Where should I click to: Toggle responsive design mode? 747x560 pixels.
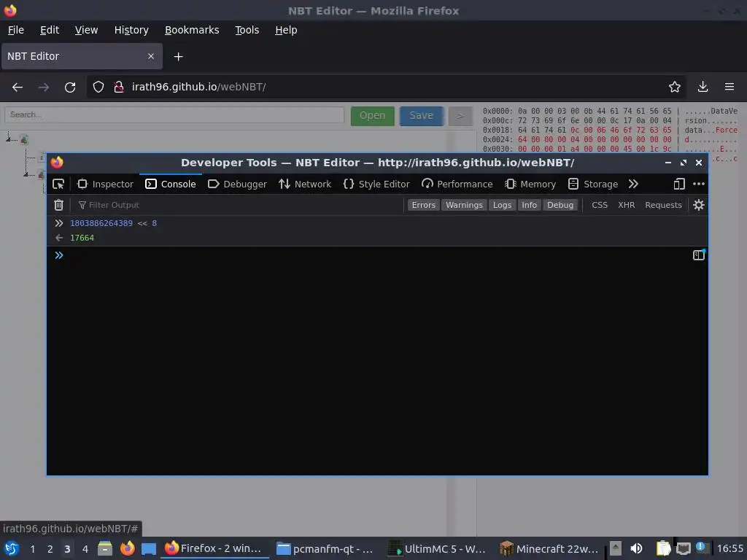[679, 184]
